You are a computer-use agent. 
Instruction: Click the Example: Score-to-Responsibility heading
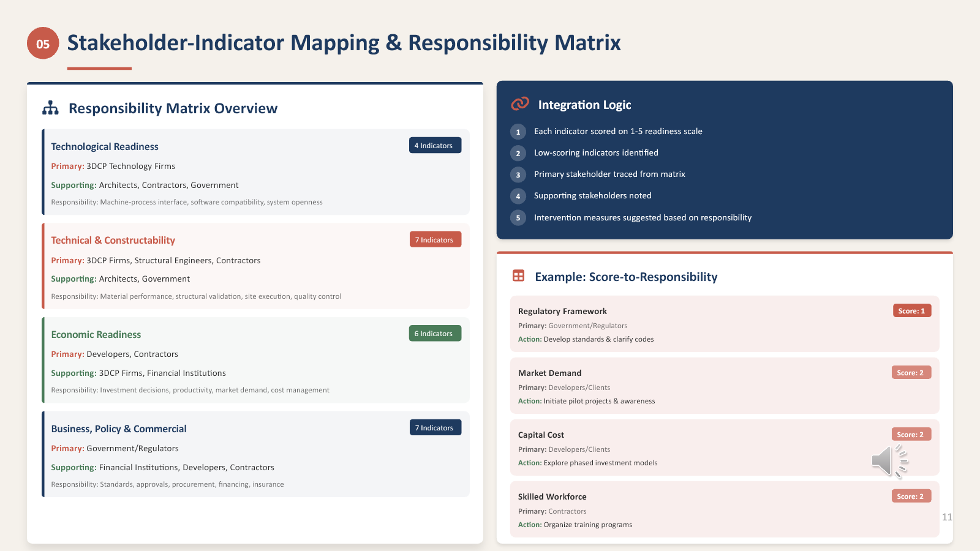pyautogui.click(x=626, y=277)
